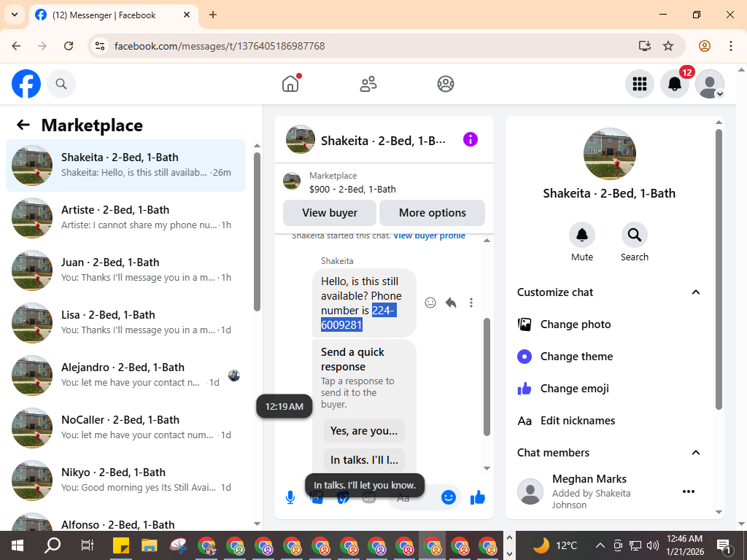Open the Windows Start menu

coord(18,545)
